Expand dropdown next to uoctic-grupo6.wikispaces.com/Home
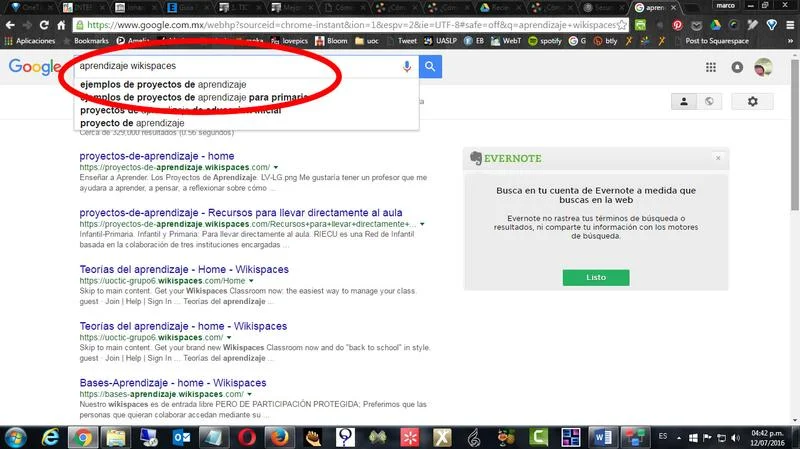Image resolution: width=800 pixels, height=449 pixels. tap(251, 281)
